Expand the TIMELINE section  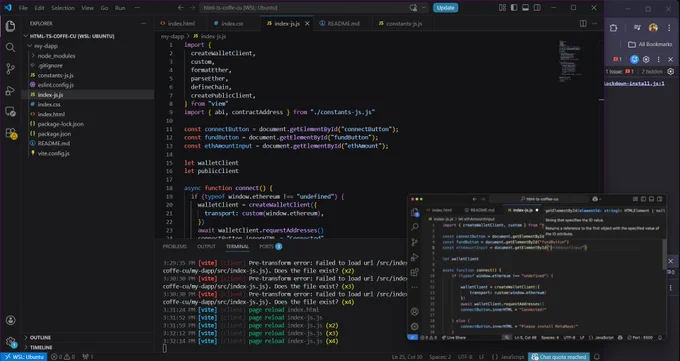click(41, 348)
